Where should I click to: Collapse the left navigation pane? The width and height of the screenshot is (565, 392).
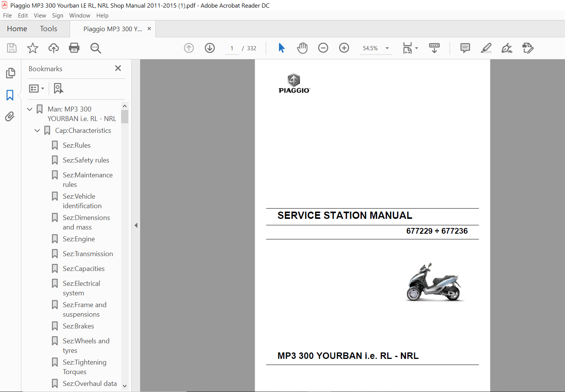click(136, 225)
